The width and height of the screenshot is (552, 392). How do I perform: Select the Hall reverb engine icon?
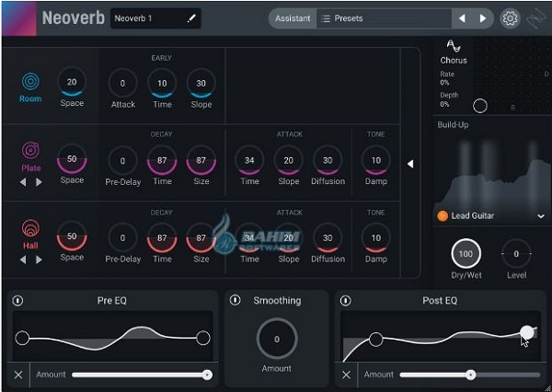click(x=30, y=229)
